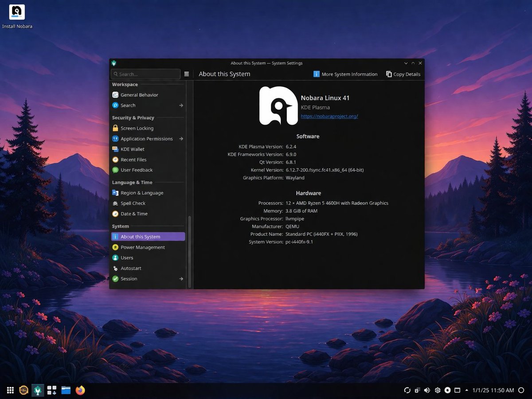
Task: Click the Product Name value Standard PC
Action: click(x=321, y=234)
